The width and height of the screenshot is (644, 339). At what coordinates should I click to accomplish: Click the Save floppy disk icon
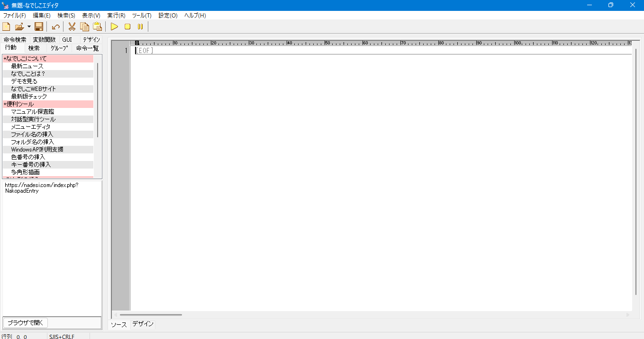tap(39, 27)
